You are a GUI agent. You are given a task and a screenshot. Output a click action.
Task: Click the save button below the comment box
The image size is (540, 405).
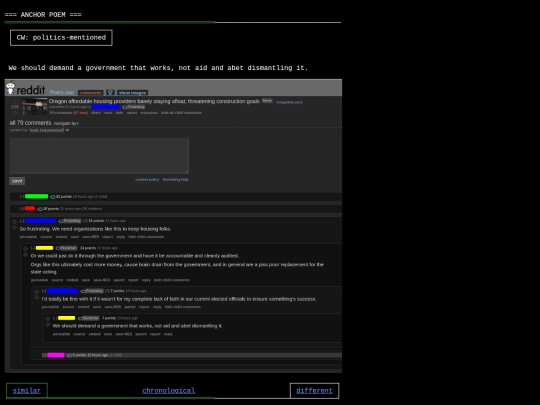tap(17, 181)
